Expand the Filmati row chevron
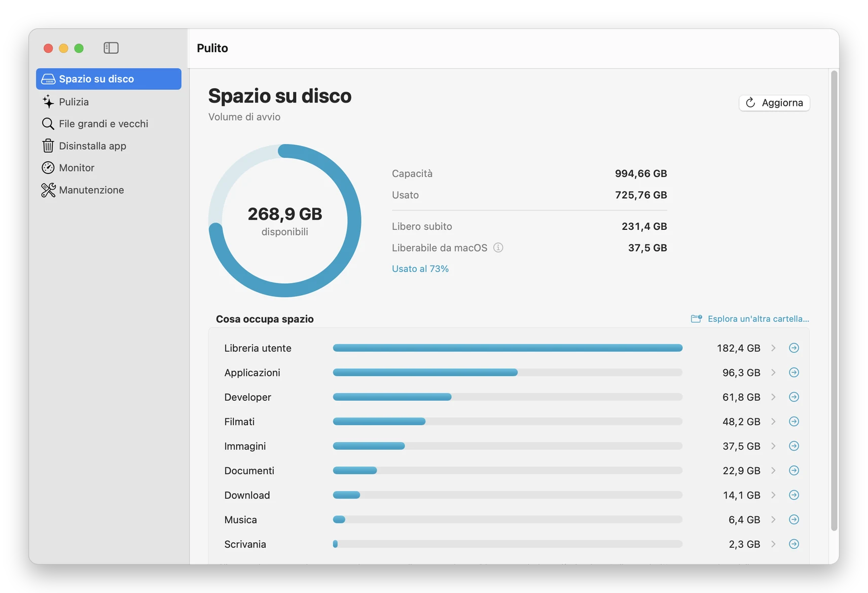 (x=774, y=422)
